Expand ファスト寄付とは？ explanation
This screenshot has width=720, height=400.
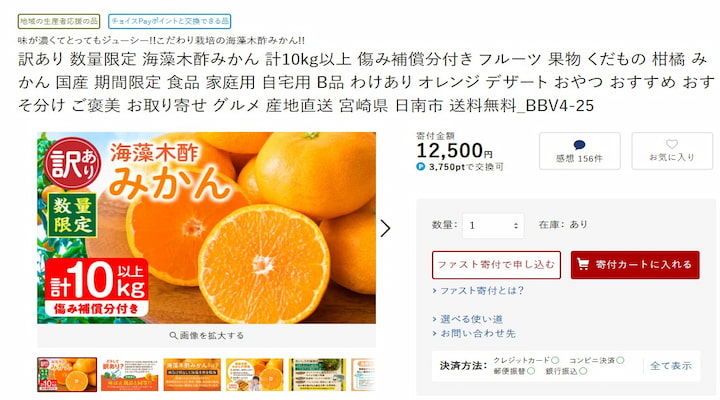(x=478, y=291)
